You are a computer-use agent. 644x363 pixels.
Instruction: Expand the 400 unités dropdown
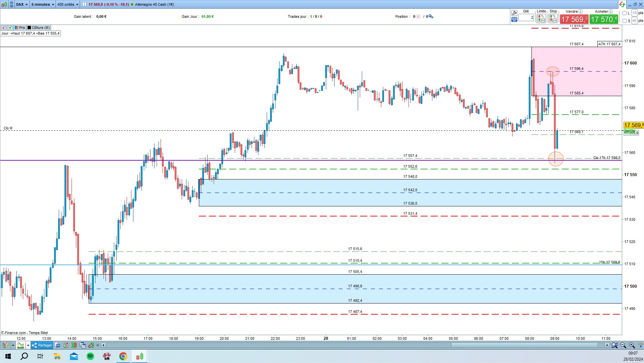pos(68,4)
